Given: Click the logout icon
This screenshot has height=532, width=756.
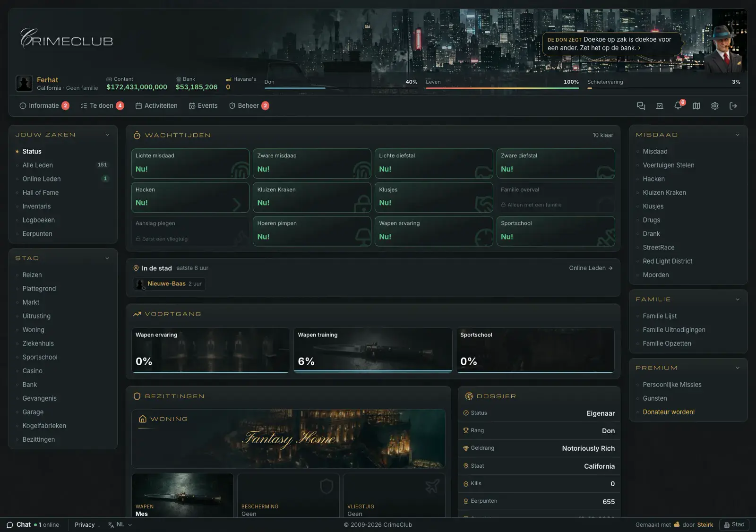Looking at the screenshot, I should point(733,106).
